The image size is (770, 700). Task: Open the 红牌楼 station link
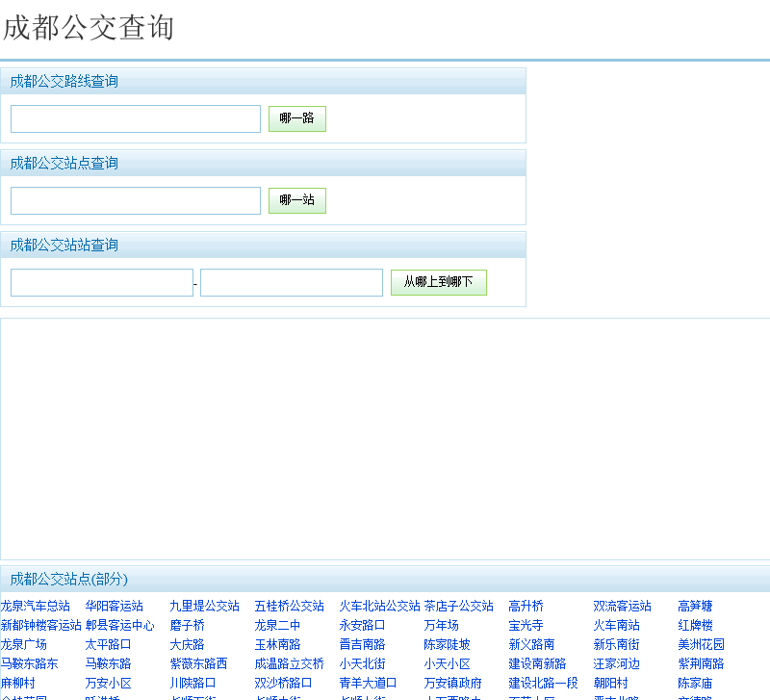[695, 625]
